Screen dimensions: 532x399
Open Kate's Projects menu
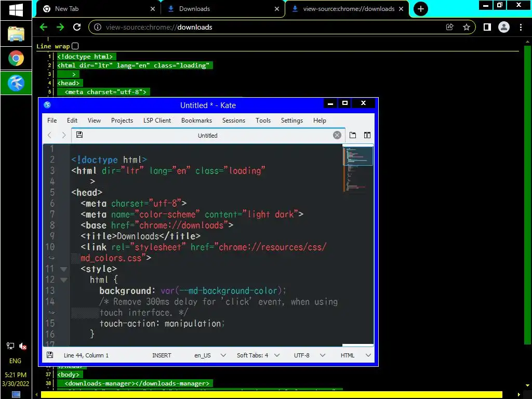click(x=122, y=121)
